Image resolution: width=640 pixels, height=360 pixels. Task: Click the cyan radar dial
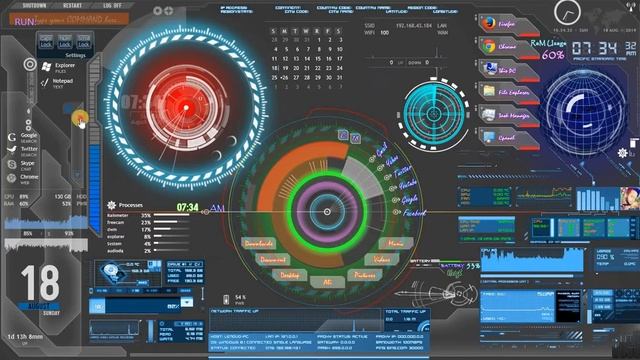(x=434, y=114)
